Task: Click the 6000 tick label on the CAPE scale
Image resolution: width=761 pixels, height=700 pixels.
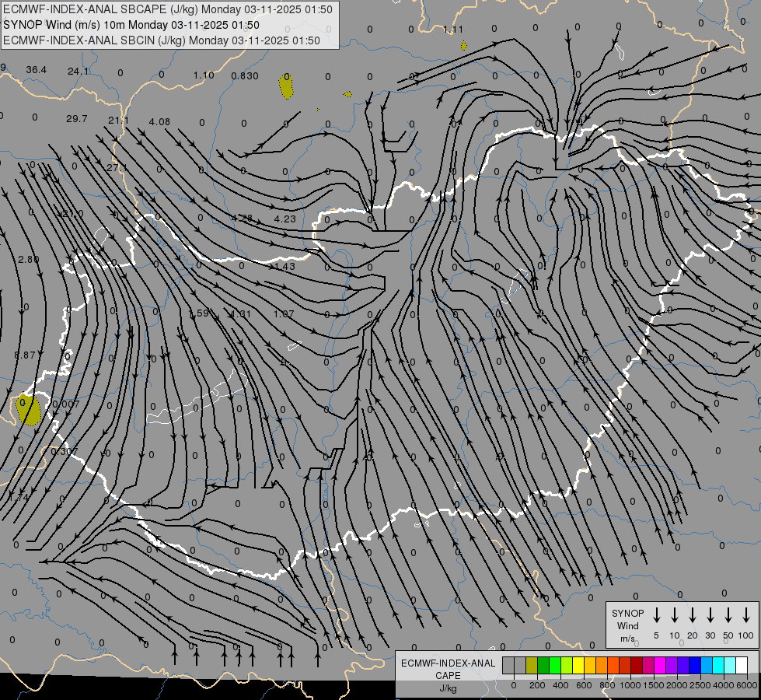Action: pyautogui.click(x=746, y=685)
